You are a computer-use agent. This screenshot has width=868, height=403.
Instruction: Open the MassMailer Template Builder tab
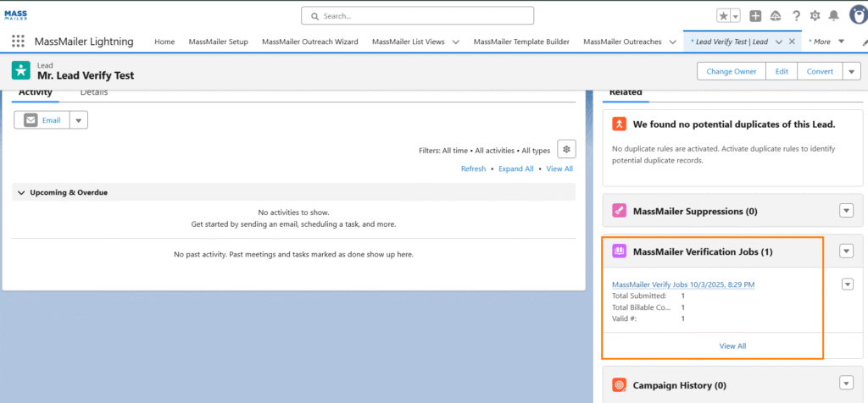(520, 41)
